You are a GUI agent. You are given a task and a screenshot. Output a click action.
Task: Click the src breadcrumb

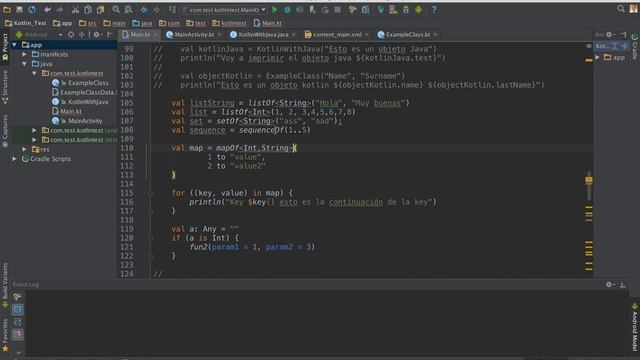pos(88,23)
